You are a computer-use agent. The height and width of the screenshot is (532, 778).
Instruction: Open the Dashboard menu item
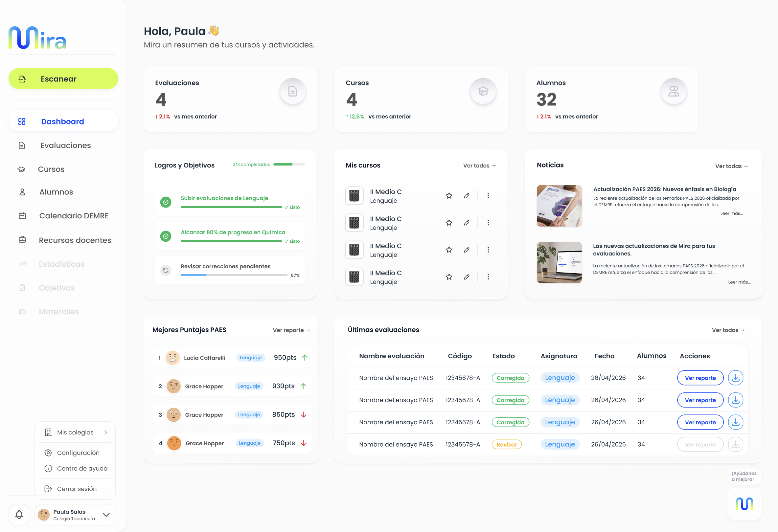pyautogui.click(x=63, y=122)
